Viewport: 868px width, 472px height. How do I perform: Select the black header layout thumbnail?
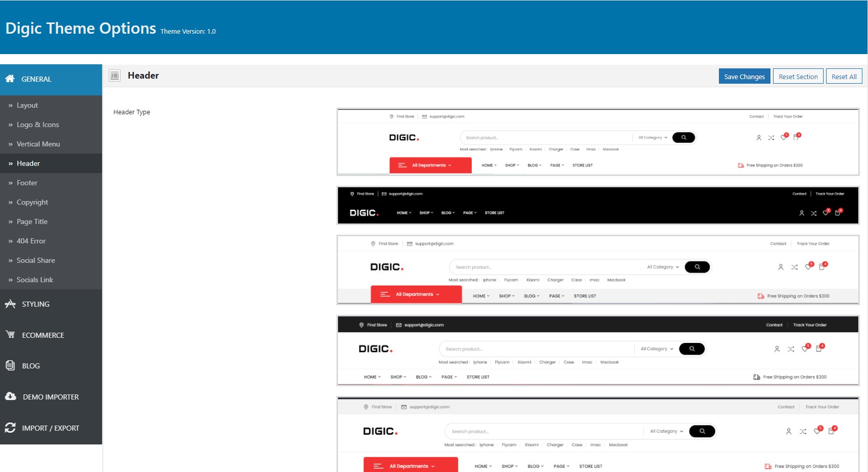point(598,205)
